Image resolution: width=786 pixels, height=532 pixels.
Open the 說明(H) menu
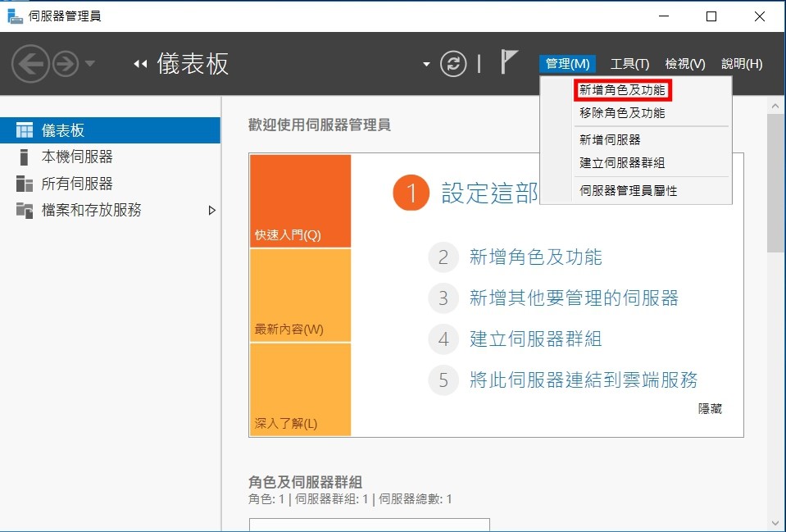tap(742, 64)
